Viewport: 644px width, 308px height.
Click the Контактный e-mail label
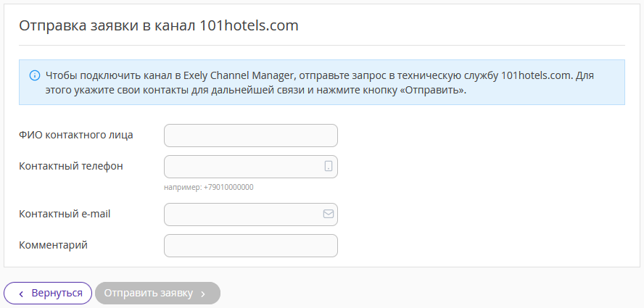[65, 214]
